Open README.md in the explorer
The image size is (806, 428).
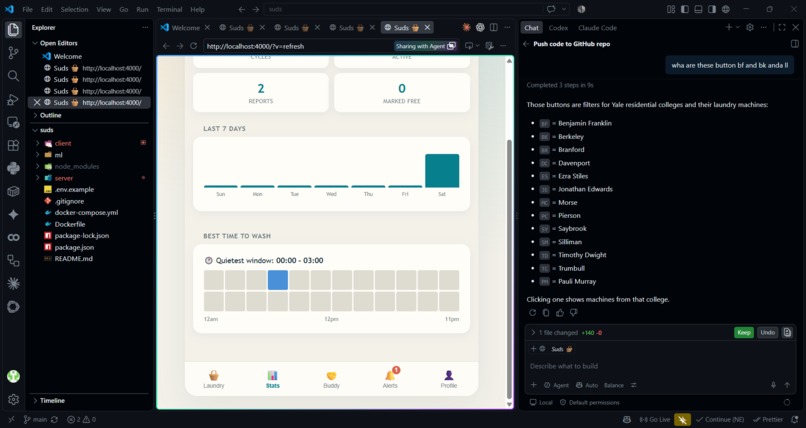74,258
